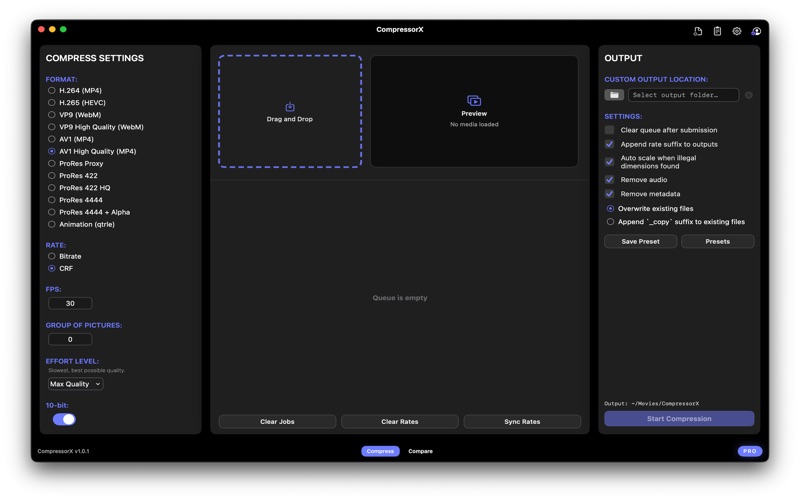Click the Save Preset button
The height and width of the screenshot is (500, 800).
pyautogui.click(x=640, y=241)
